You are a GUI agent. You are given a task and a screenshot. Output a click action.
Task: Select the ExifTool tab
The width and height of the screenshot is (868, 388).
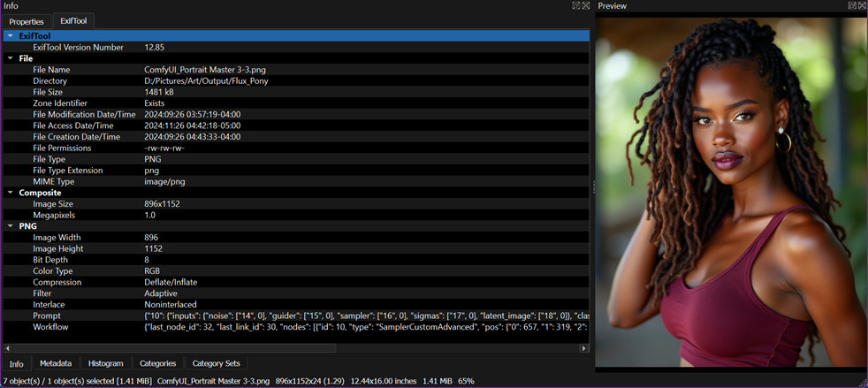click(x=73, y=21)
